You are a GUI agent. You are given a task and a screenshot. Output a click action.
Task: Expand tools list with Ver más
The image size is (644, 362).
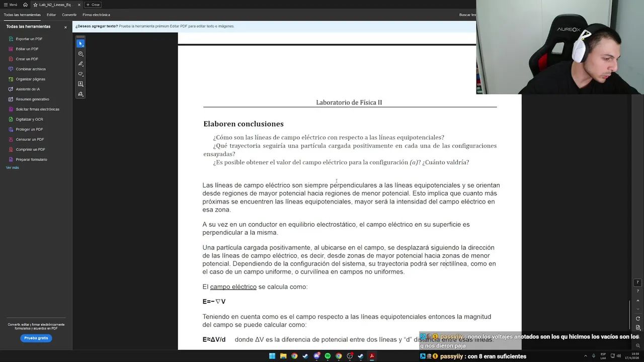tap(13, 167)
